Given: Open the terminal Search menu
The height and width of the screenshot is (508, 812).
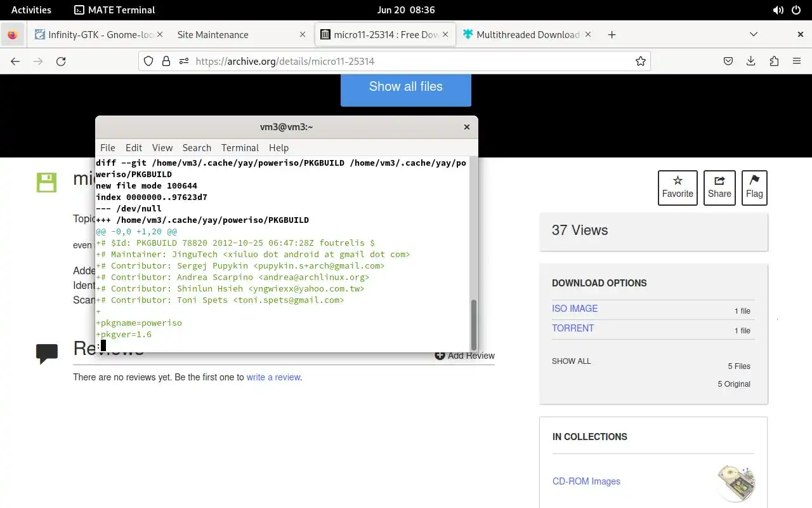Looking at the screenshot, I should pyautogui.click(x=197, y=147).
